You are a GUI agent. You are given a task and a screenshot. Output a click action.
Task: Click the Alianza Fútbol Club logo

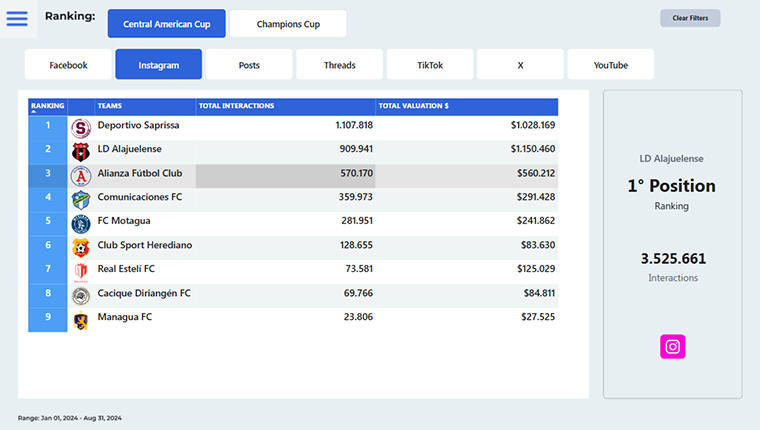pos(81,176)
